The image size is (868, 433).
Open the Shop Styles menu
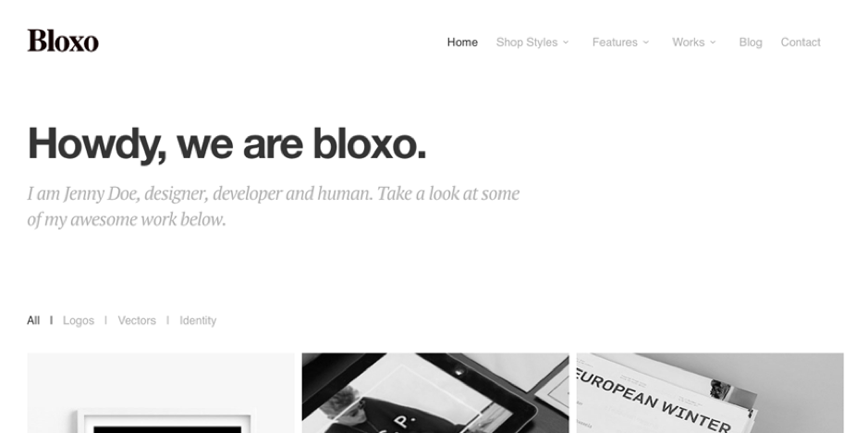click(527, 43)
